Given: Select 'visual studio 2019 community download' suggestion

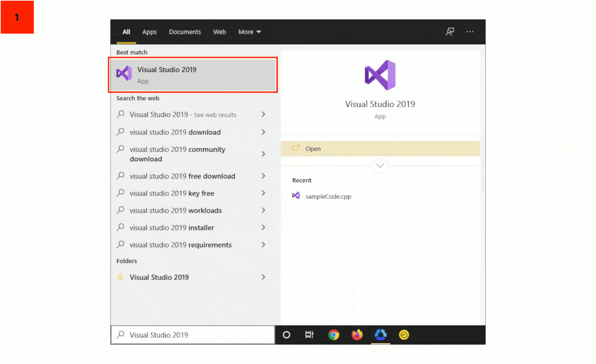Looking at the screenshot, I should (177, 154).
